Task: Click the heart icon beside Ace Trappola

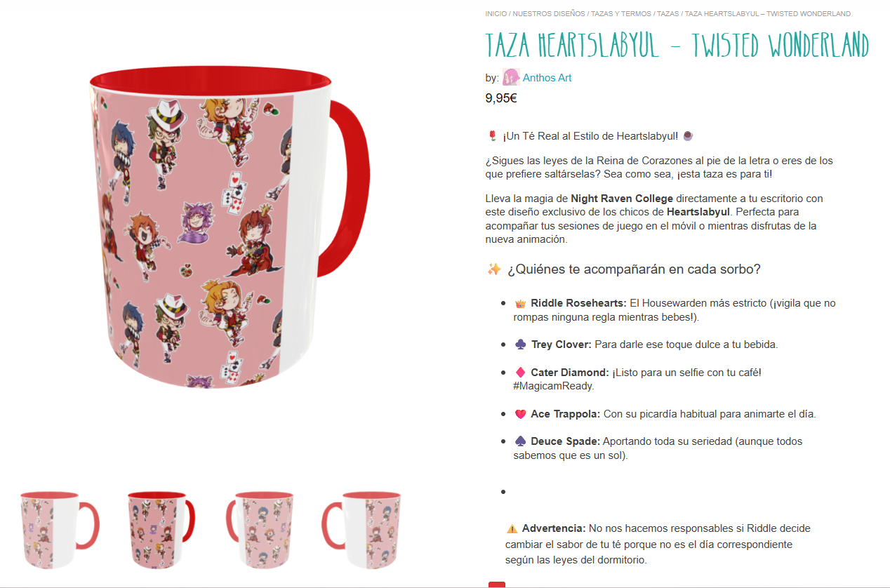Action: tap(520, 414)
